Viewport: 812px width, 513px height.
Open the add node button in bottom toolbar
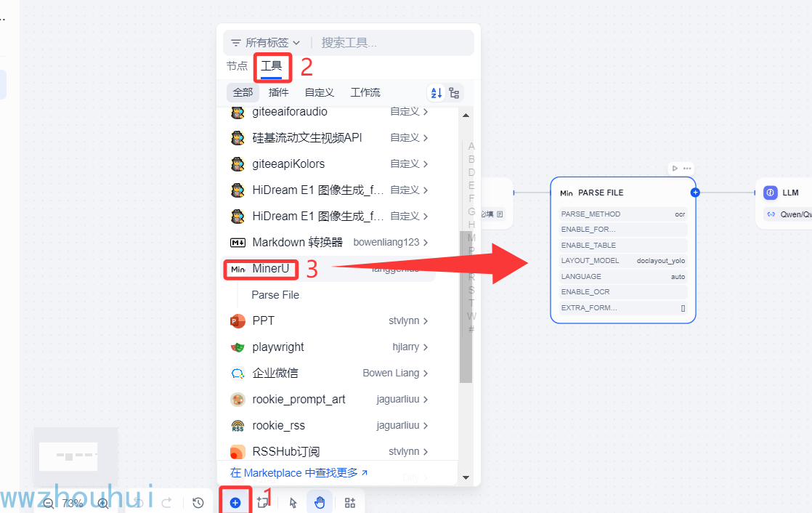point(235,503)
